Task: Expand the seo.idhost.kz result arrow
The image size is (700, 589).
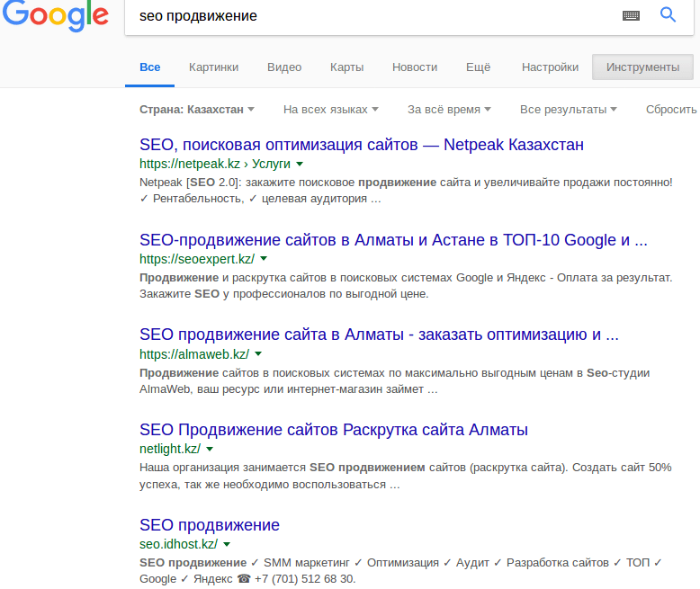Action: click(x=227, y=544)
